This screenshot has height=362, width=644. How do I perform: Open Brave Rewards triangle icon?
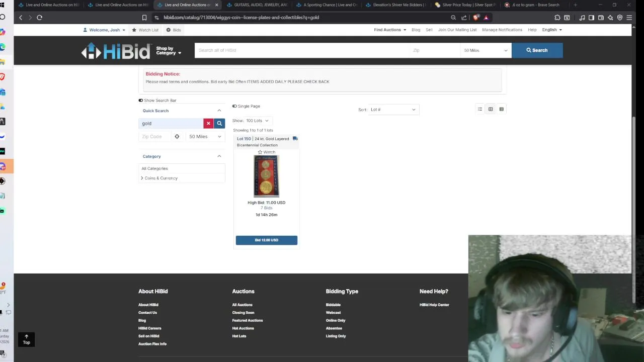click(486, 18)
